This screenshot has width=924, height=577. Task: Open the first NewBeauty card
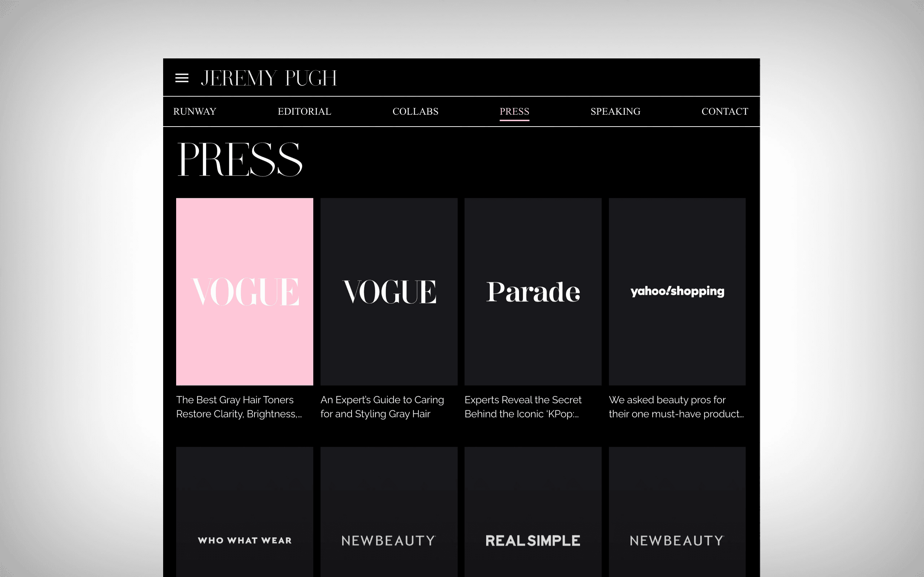point(389,534)
